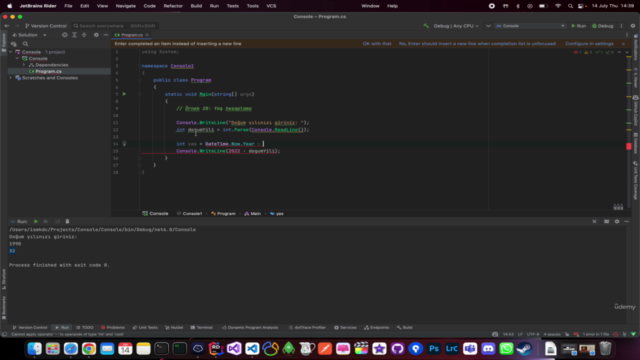Close the Program.cs editor tab

pyautogui.click(x=147, y=35)
